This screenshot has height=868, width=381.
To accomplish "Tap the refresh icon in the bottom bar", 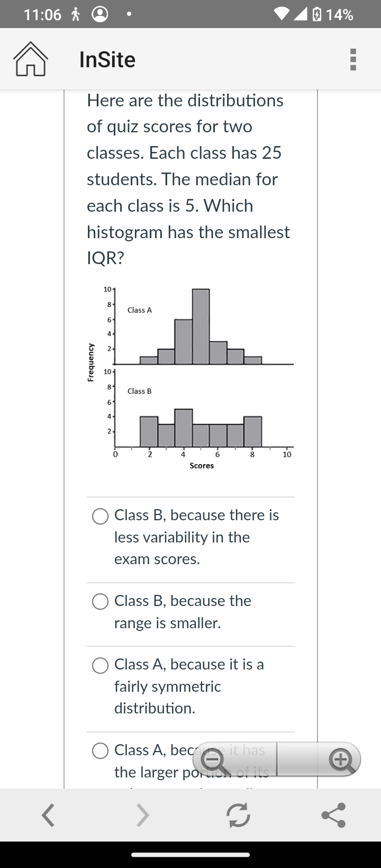I will 238,815.
